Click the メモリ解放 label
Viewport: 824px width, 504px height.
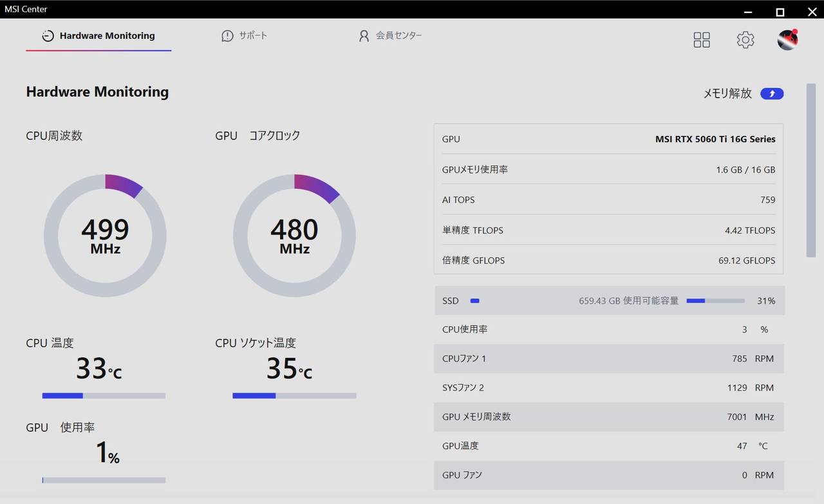point(727,93)
